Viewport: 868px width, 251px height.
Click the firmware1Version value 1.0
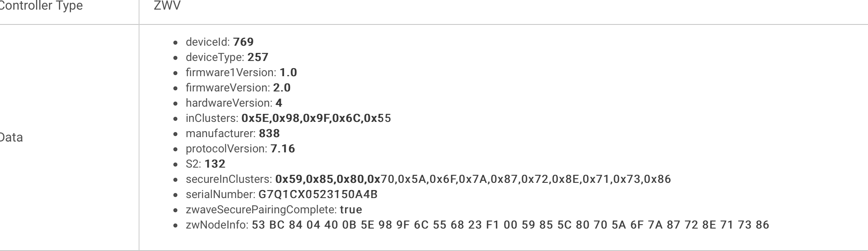[x=288, y=73]
